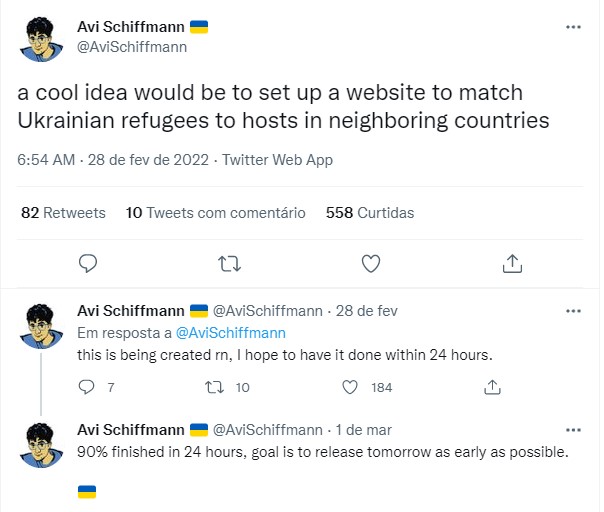This screenshot has height=512, width=604.
Task: Like the main tweet with heart icon
Action: coord(371,263)
